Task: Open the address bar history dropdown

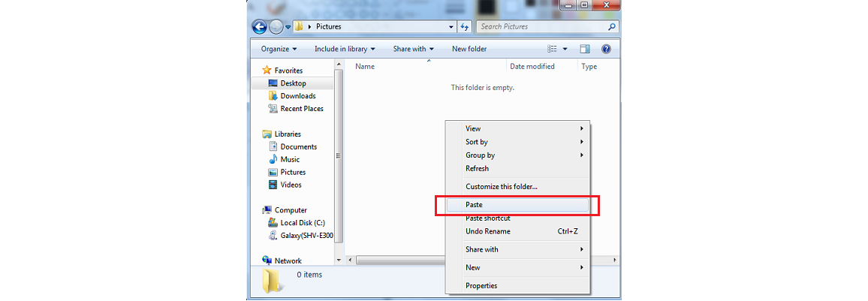Action: (x=451, y=26)
